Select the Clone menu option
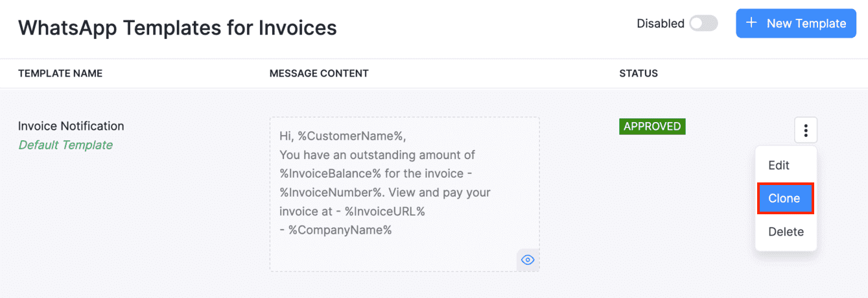This screenshot has width=868, height=298. [784, 199]
